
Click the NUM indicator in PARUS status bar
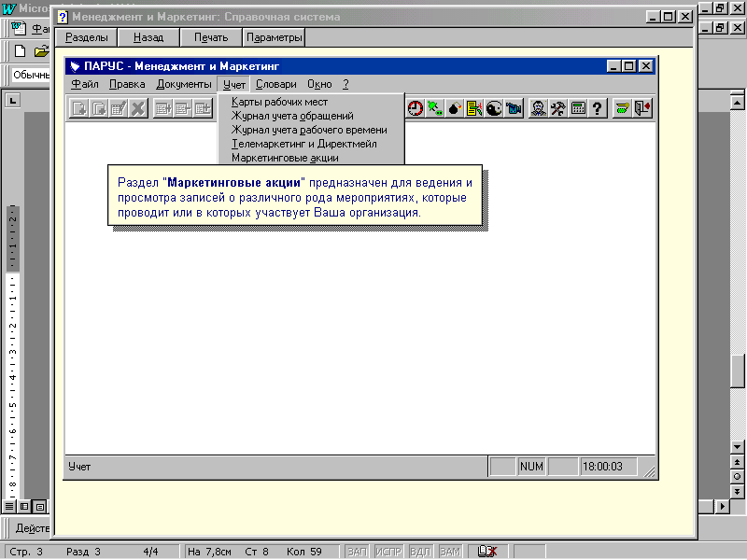pyautogui.click(x=531, y=467)
